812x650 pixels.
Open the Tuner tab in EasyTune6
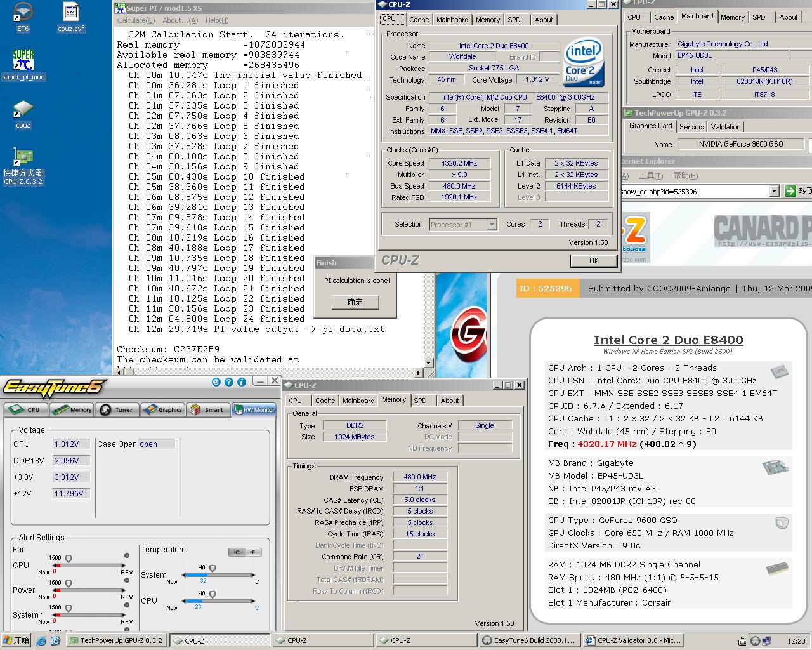click(117, 409)
